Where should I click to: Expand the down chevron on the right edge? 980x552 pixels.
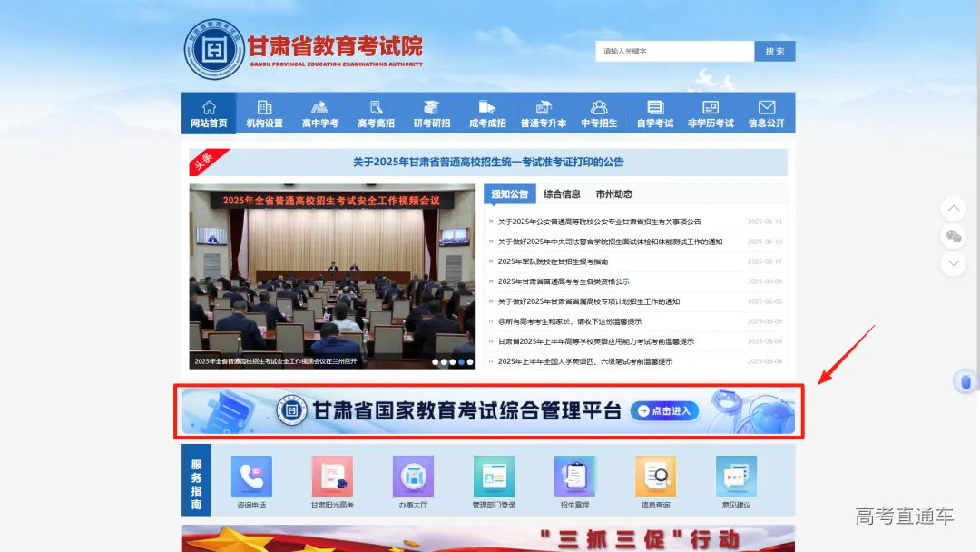[953, 264]
